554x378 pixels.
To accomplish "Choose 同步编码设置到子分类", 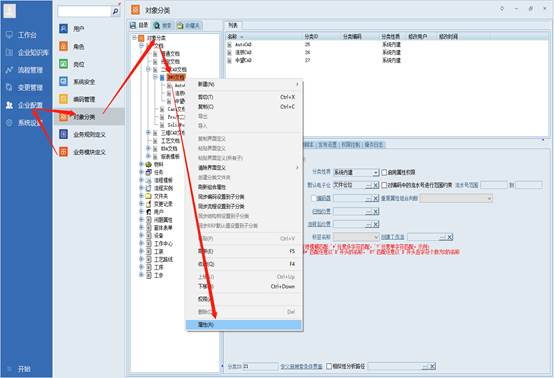I will [244, 196].
